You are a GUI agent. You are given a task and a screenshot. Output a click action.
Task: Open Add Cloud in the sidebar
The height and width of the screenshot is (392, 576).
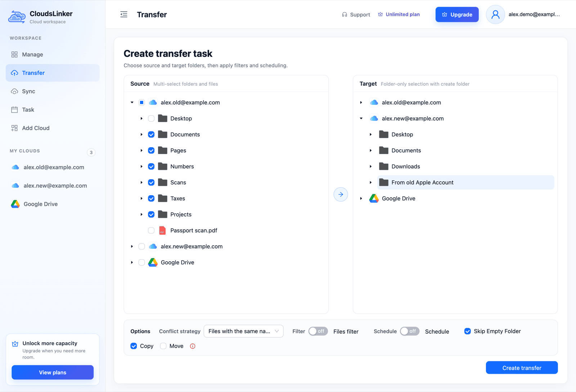click(53, 128)
